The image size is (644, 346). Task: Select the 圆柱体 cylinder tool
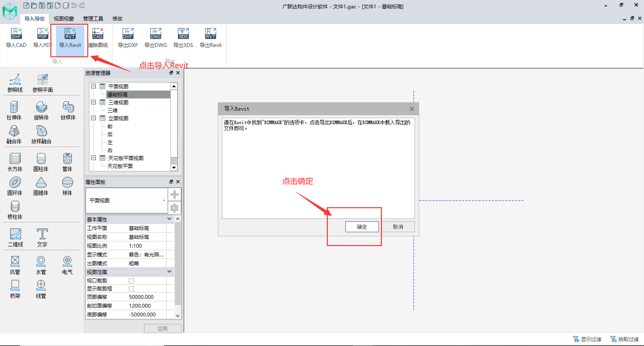click(x=41, y=162)
